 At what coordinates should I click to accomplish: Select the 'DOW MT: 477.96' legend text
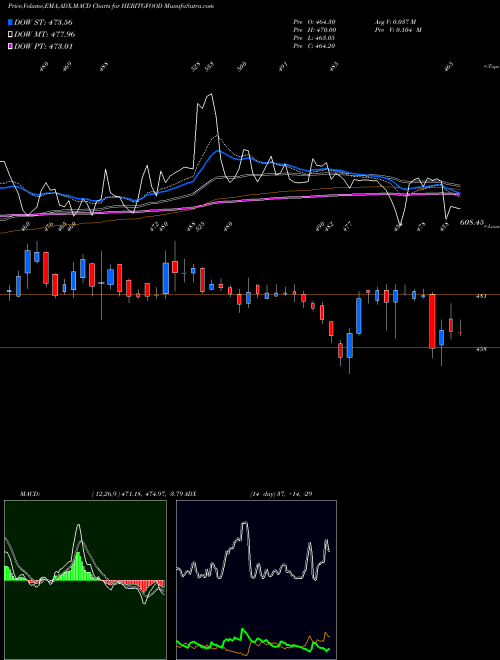coord(45,35)
